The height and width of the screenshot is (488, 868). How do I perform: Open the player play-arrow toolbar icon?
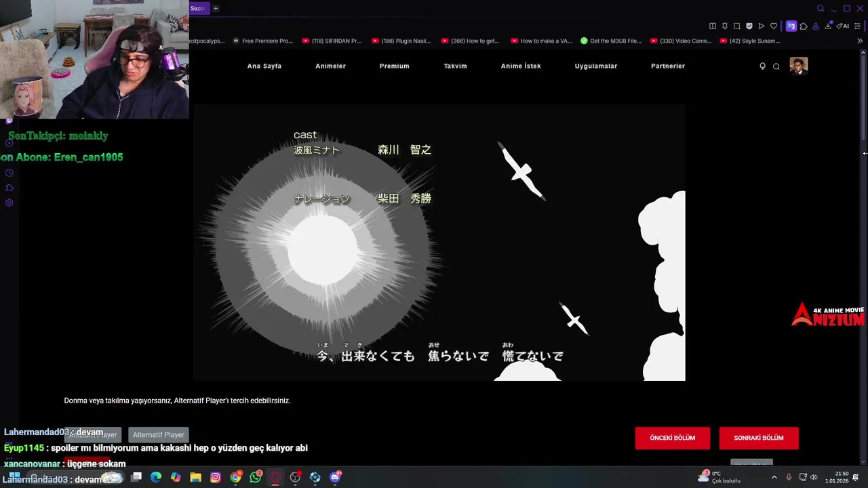(761, 26)
